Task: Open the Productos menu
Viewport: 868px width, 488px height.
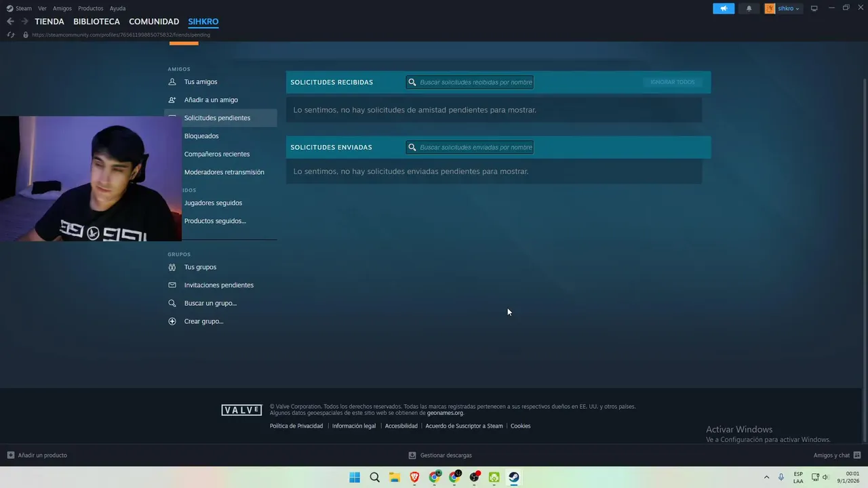Action: (91, 8)
